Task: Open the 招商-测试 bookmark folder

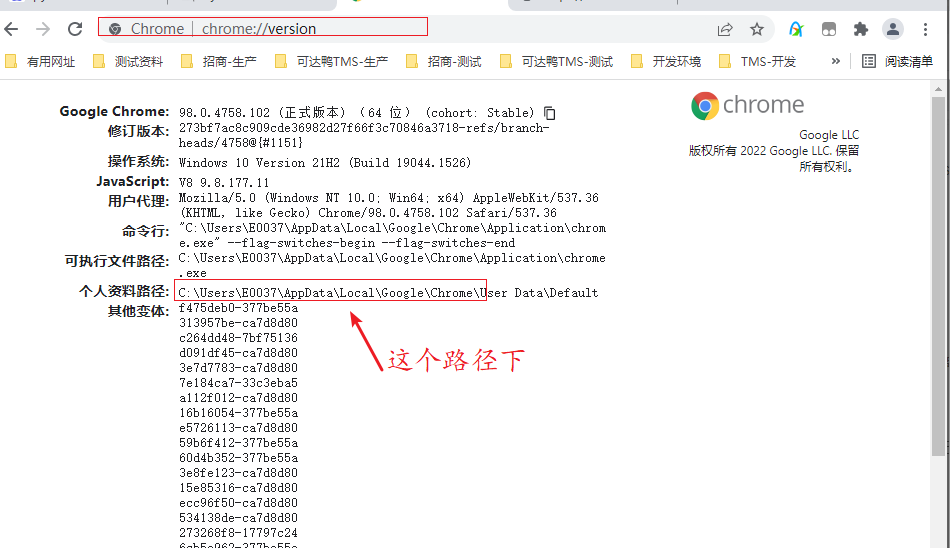Action: (x=443, y=61)
